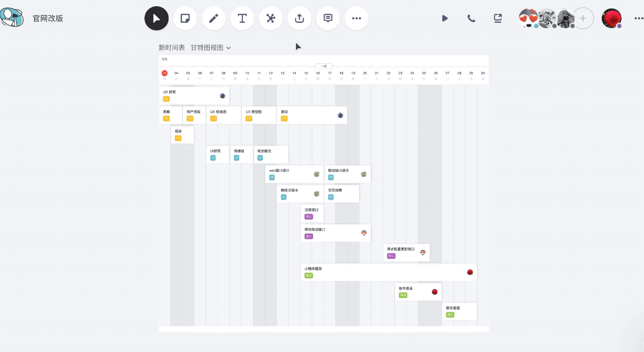Screen dimensions: 644x352
Task: Open the third collaborator avatar
Action: click(565, 18)
